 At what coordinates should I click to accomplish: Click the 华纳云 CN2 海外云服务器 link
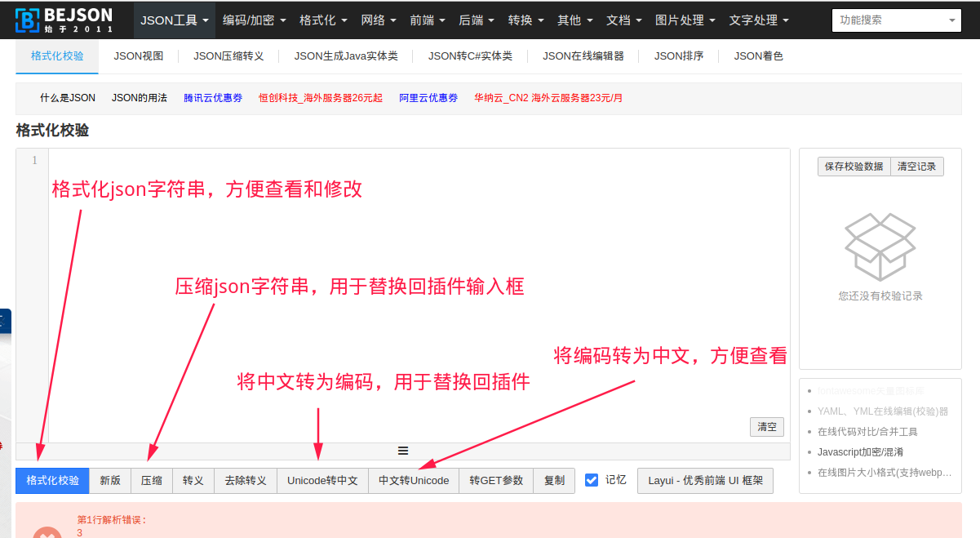pos(548,98)
